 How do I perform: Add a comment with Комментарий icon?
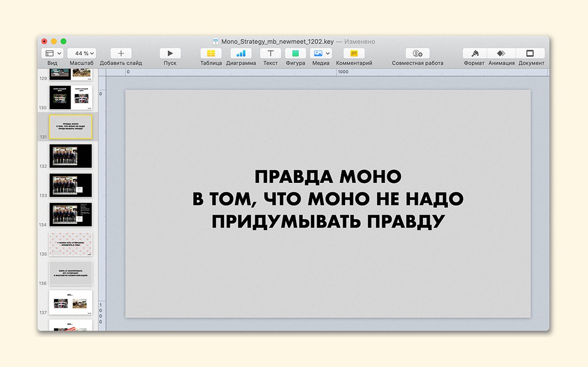point(354,53)
